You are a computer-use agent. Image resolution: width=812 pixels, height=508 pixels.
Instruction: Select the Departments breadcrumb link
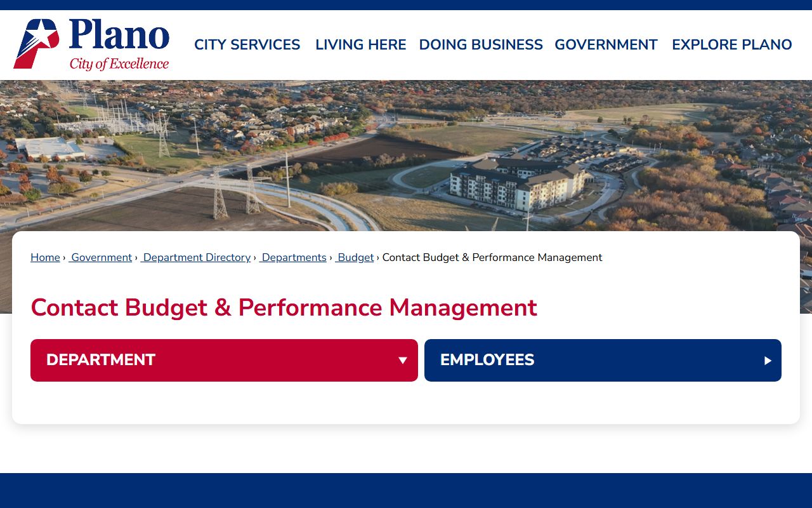(x=294, y=258)
